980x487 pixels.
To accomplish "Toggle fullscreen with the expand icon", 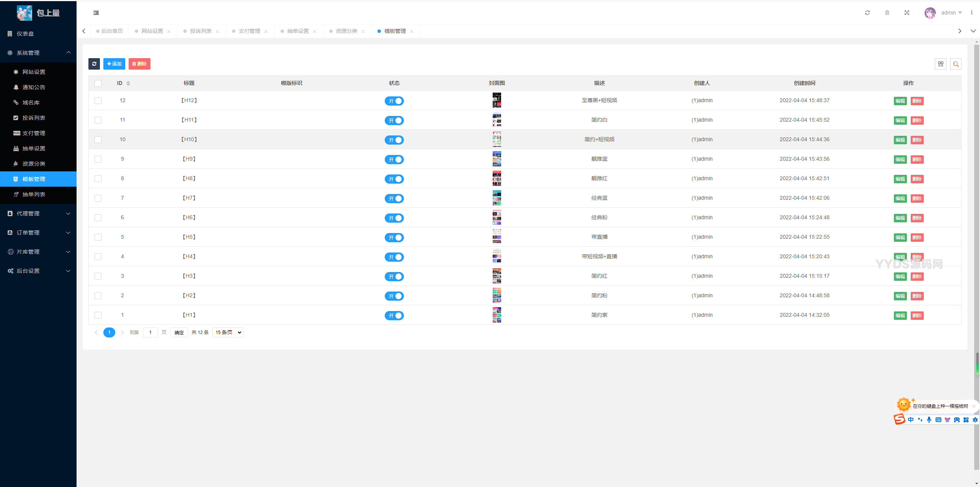I will click(x=907, y=13).
